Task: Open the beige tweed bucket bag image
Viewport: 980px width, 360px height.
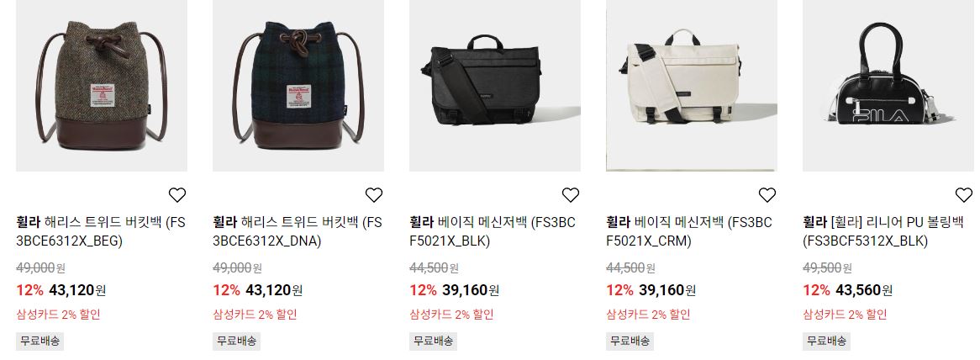Action: pyautogui.click(x=101, y=86)
